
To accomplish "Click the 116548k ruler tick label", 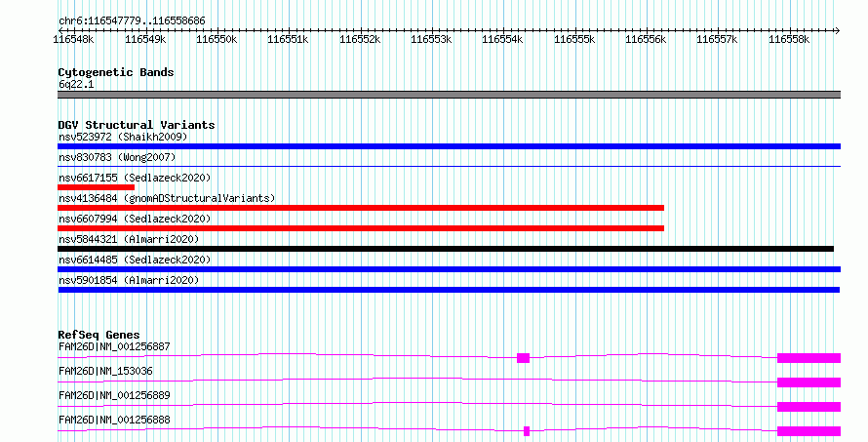I will [x=73, y=39].
